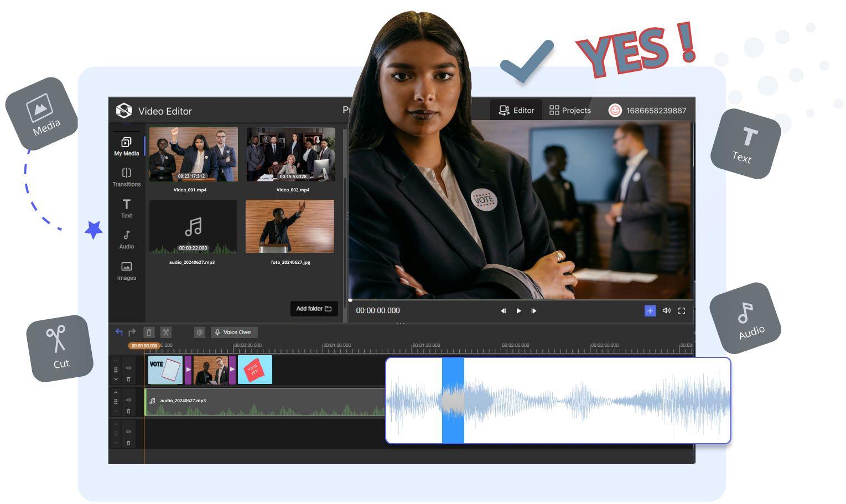The image size is (846, 504).
Task: Step forward one frame in preview
Action: 534,311
